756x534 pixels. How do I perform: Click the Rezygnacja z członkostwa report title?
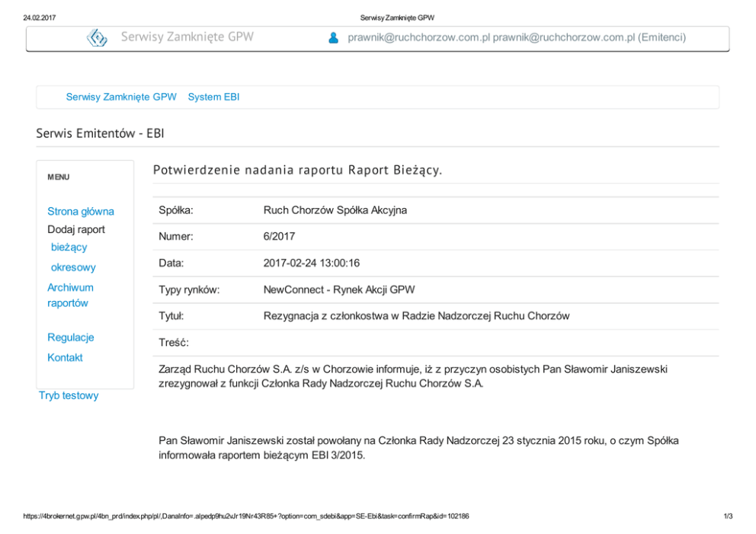tap(416, 315)
